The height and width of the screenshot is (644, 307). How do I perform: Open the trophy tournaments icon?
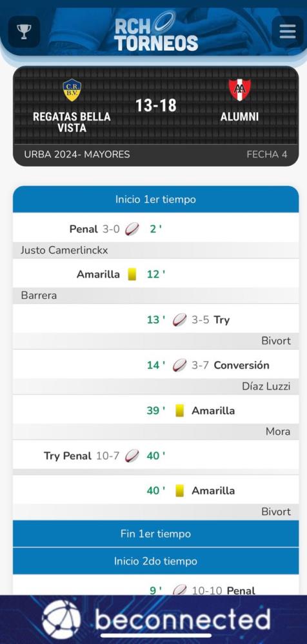24,32
